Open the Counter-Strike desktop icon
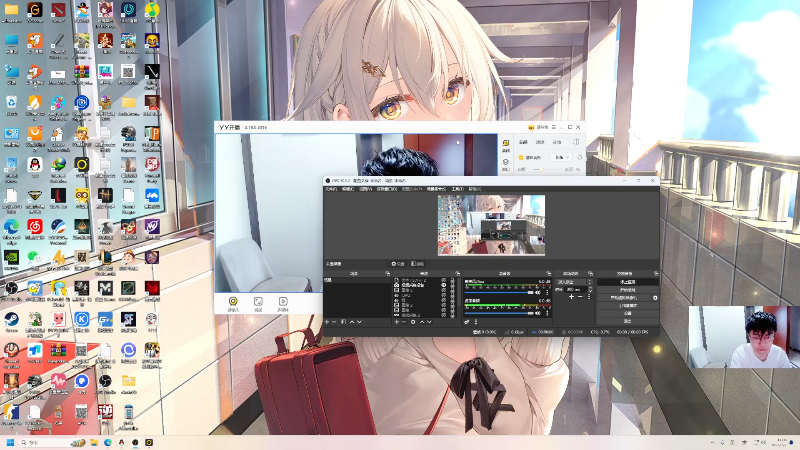This screenshot has width=800, height=450. [11, 411]
